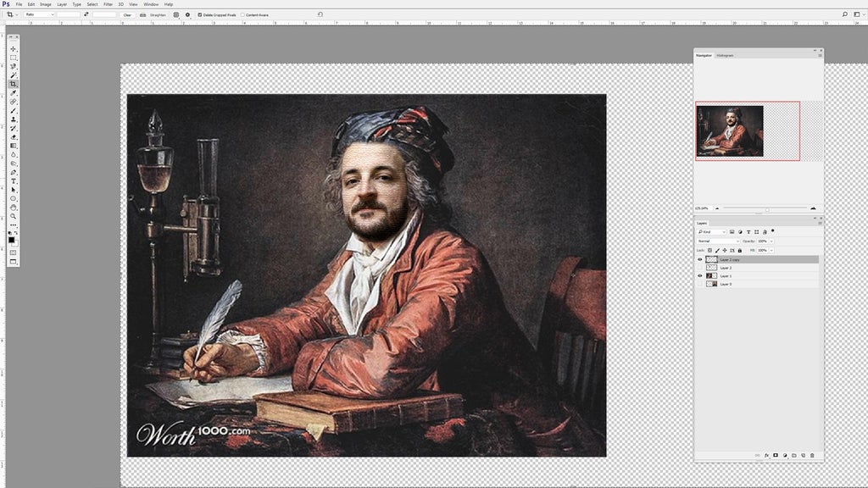Screen dimensions: 868x488
Task: Select the Eraser tool
Action: pos(14,137)
